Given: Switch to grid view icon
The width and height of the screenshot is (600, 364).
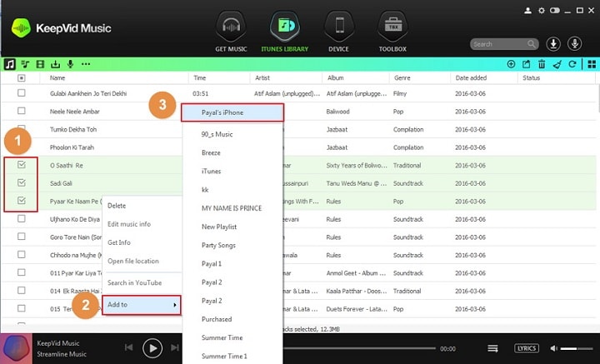Looking at the screenshot, I should pos(592,64).
